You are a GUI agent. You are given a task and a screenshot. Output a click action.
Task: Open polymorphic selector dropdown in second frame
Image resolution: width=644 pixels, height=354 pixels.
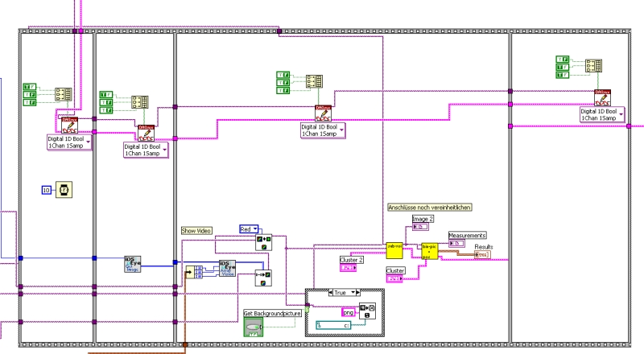tap(164, 150)
